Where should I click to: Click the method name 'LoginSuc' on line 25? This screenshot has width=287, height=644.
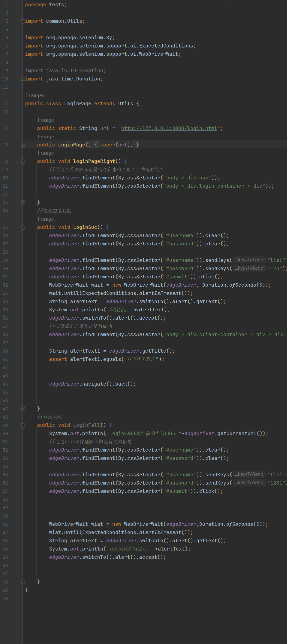85,227
